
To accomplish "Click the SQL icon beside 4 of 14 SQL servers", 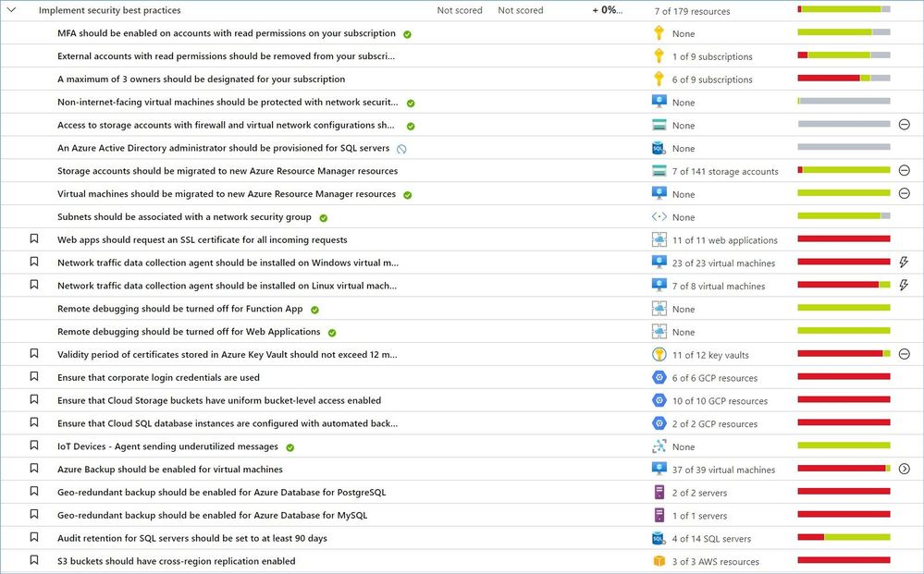I will [659, 539].
